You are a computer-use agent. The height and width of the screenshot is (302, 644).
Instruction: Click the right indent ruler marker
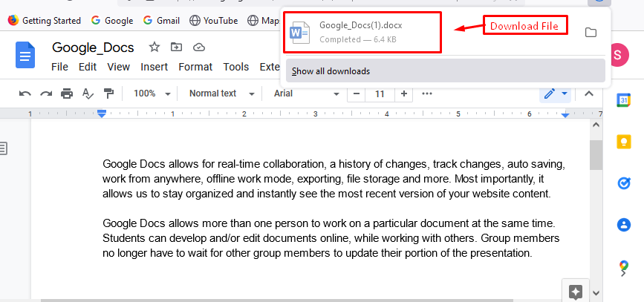click(x=565, y=116)
